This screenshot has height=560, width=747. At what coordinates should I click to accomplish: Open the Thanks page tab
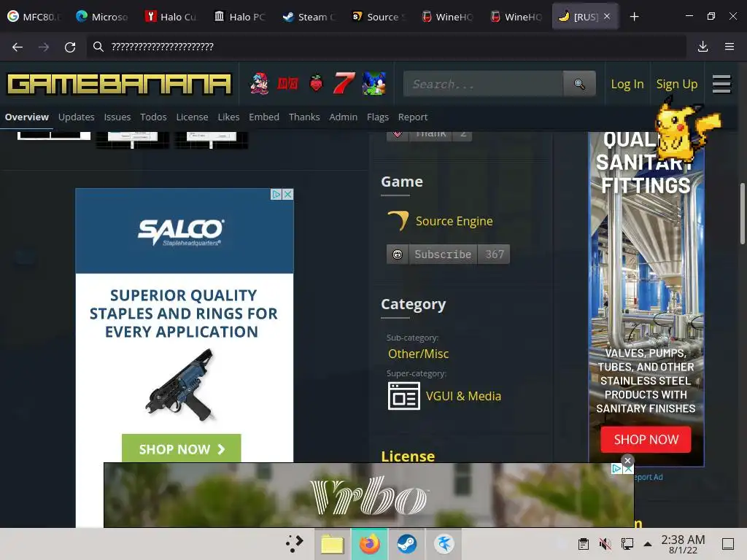tap(304, 117)
